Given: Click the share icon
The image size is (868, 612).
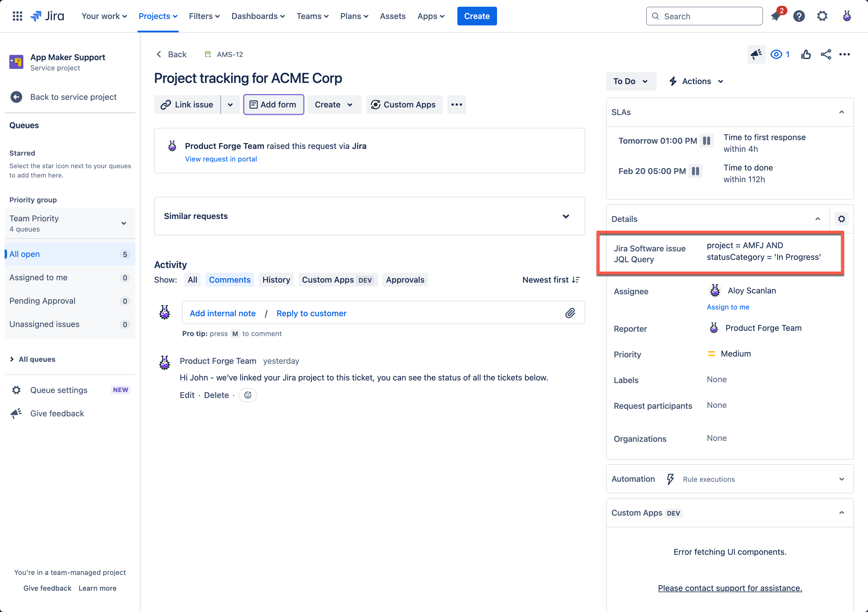Looking at the screenshot, I should pyautogui.click(x=826, y=55).
